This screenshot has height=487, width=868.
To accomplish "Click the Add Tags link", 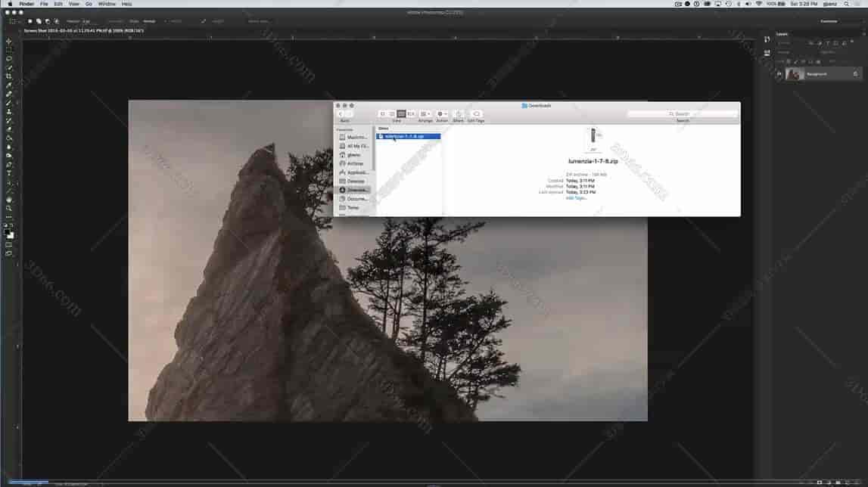I will tap(576, 198).
